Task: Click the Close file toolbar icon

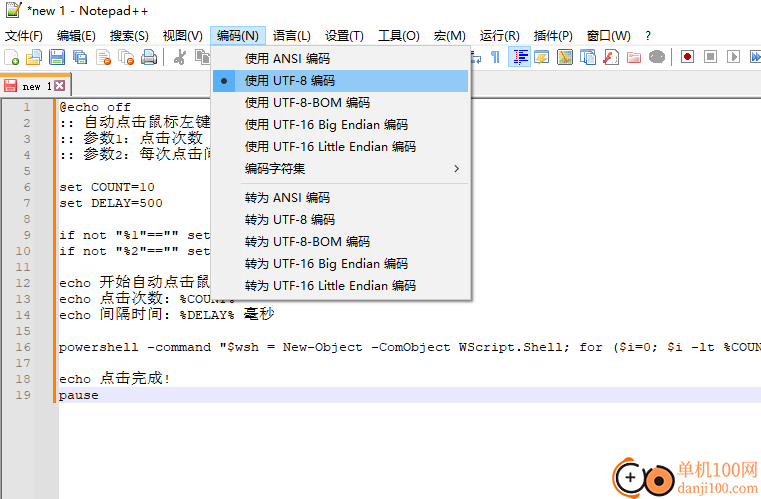Action: (103, 57)
